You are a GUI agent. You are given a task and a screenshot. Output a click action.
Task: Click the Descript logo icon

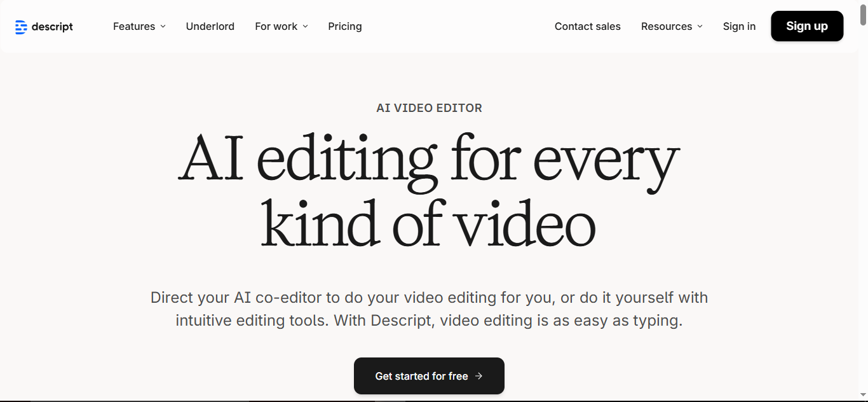click(x=21, y=27)
